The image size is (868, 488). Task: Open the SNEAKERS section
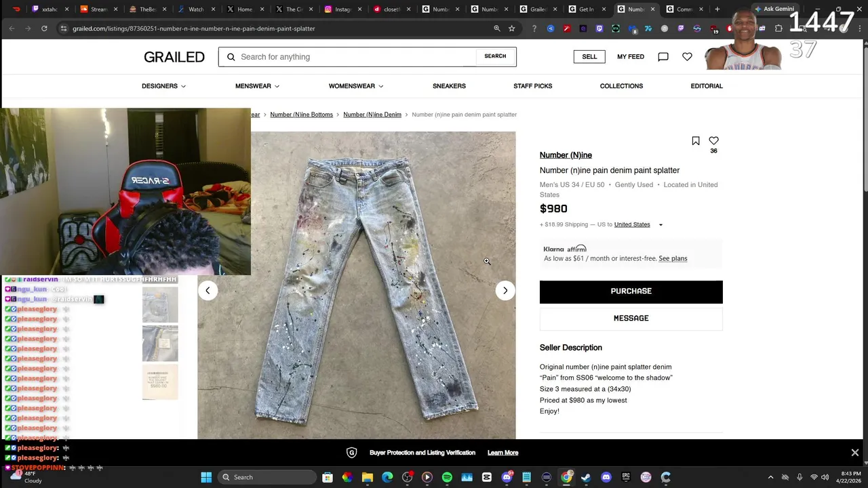click(x=449, y=86)
